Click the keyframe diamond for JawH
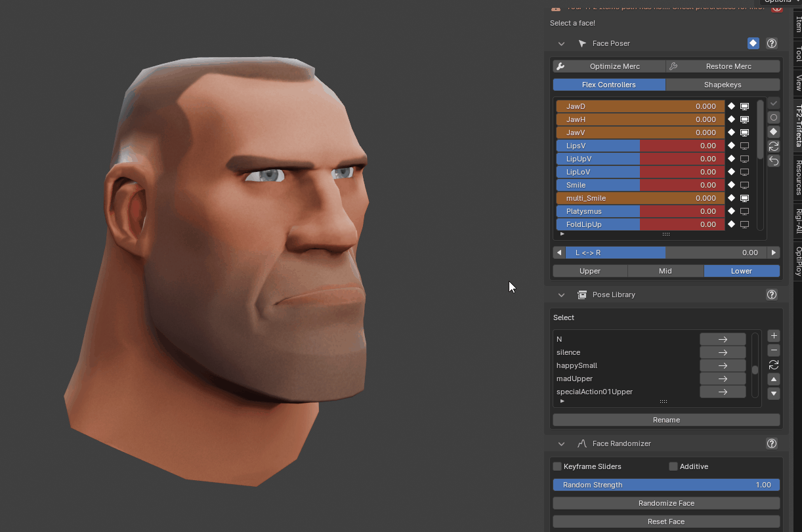Viewport: 802px width, 532px height. coord(731,119)
